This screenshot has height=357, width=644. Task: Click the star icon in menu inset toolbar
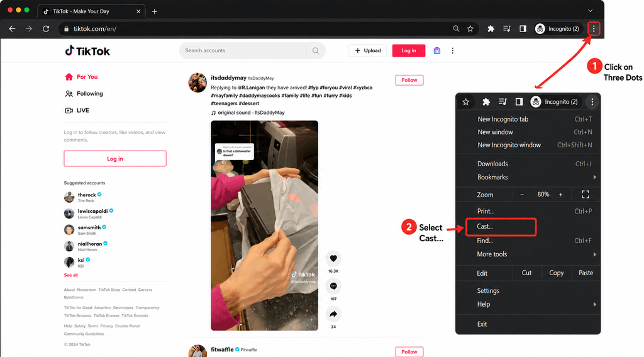pos(466,102)
